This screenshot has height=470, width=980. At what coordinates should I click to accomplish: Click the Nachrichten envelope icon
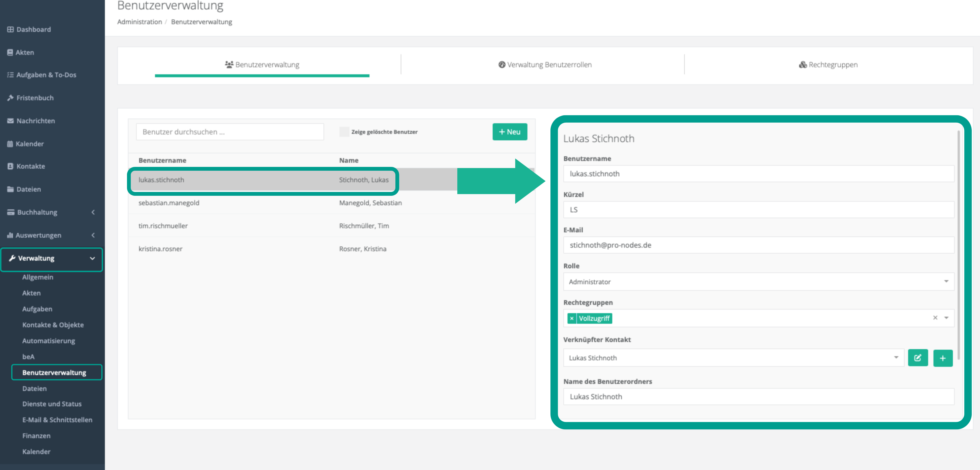pyautogui.click(x=10, y=121)
